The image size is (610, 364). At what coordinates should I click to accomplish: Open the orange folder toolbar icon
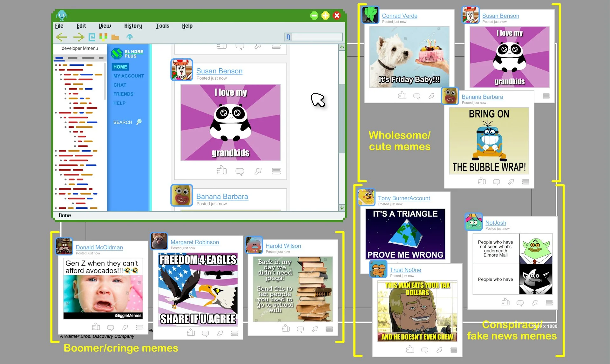115,37
